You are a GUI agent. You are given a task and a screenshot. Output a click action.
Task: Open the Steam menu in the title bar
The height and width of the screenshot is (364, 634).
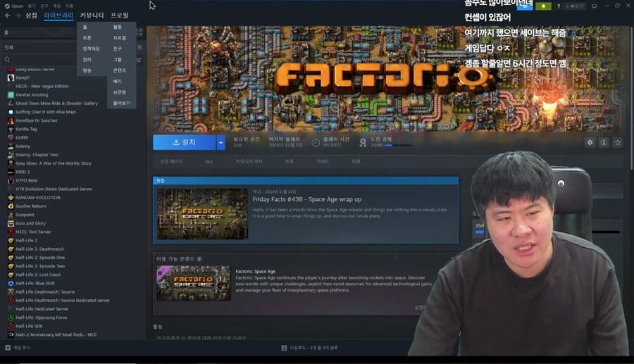(x=14, y=6)
